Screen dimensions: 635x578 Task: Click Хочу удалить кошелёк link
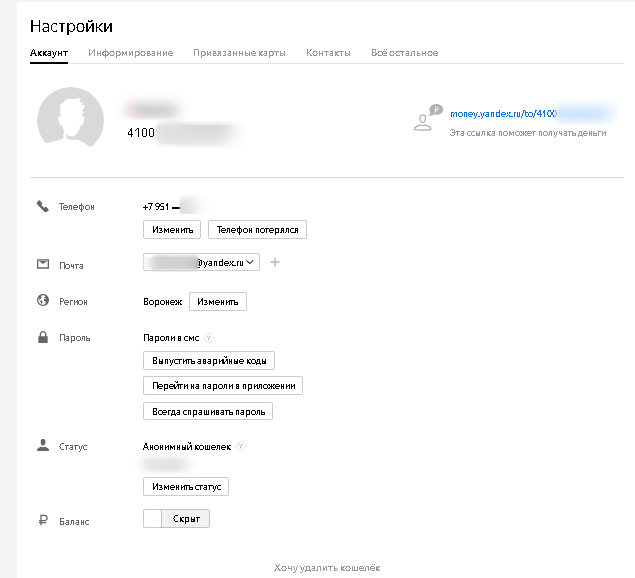[x=327, y=567]
